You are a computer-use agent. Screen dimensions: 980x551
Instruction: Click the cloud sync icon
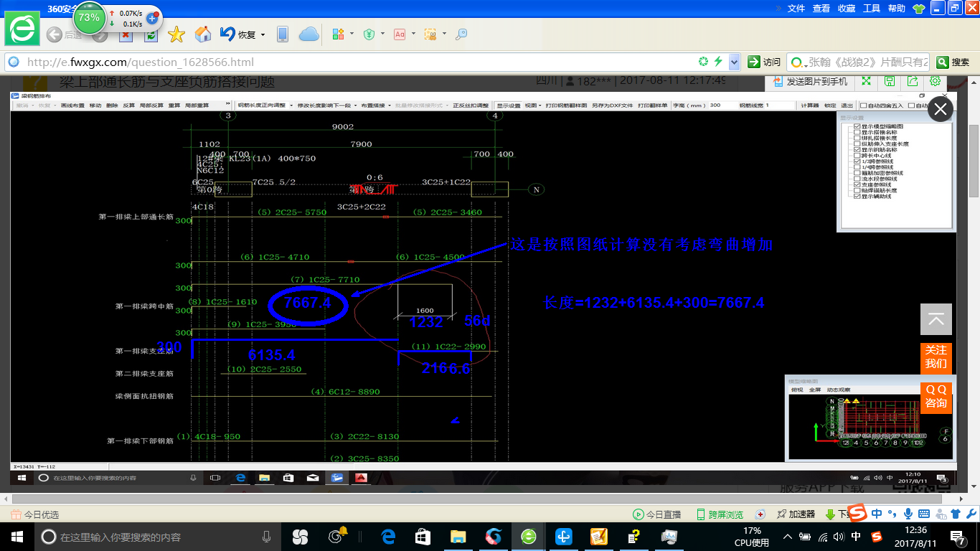[308, 34]
